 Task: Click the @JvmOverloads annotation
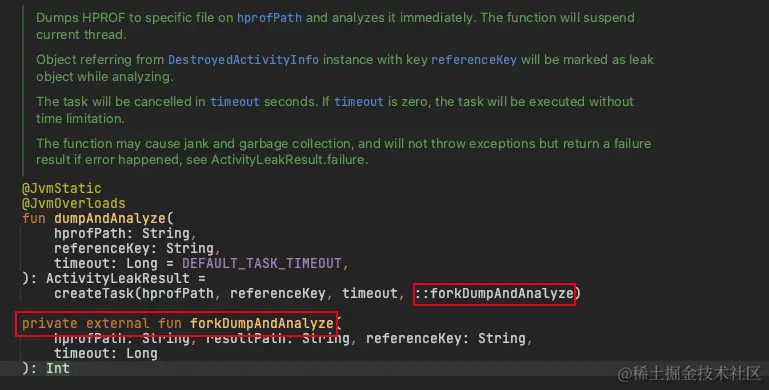pyautogui.click(x=74, y=203)
